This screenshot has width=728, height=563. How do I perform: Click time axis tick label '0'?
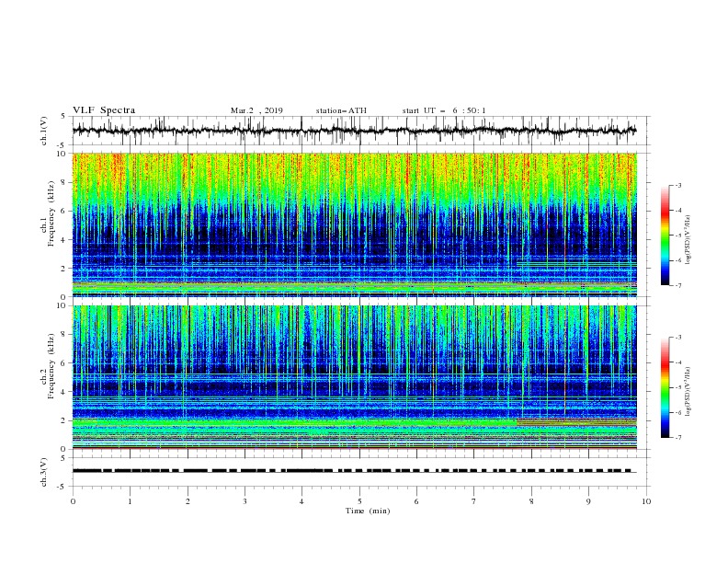coord(73,501)
